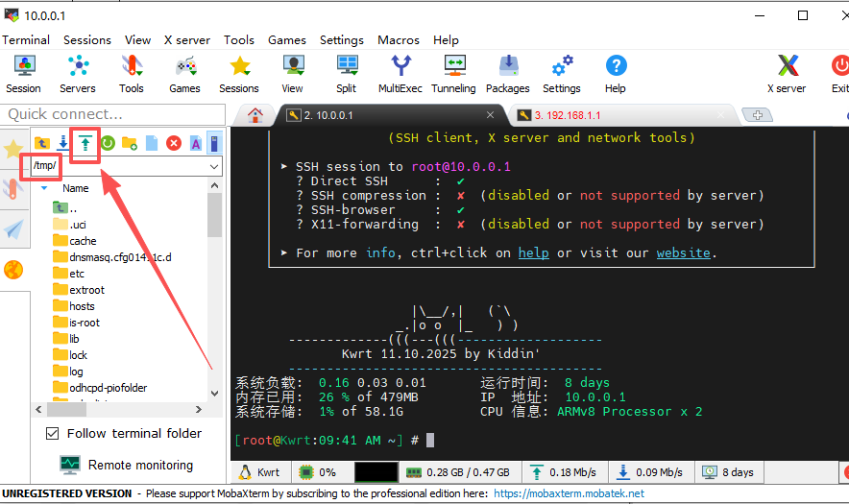849x504 pixels.
Task: Open the Session toolbar button
Action: (x=23, y=74)
